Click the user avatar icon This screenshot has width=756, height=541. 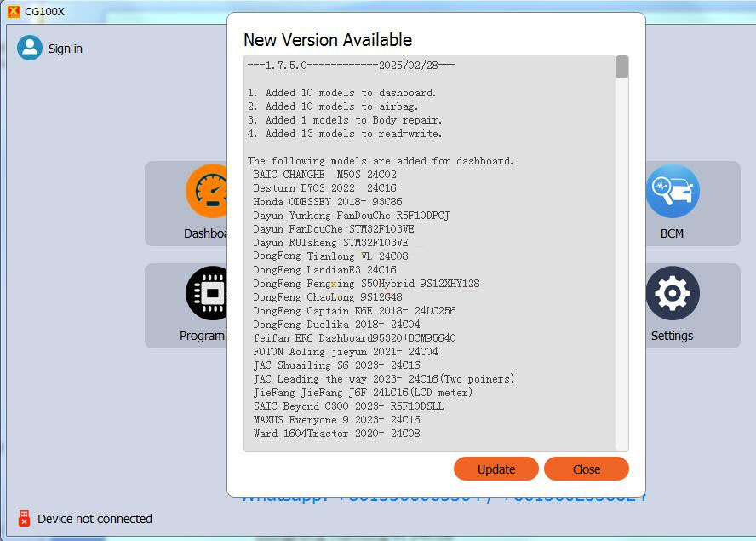click(30, 48)
